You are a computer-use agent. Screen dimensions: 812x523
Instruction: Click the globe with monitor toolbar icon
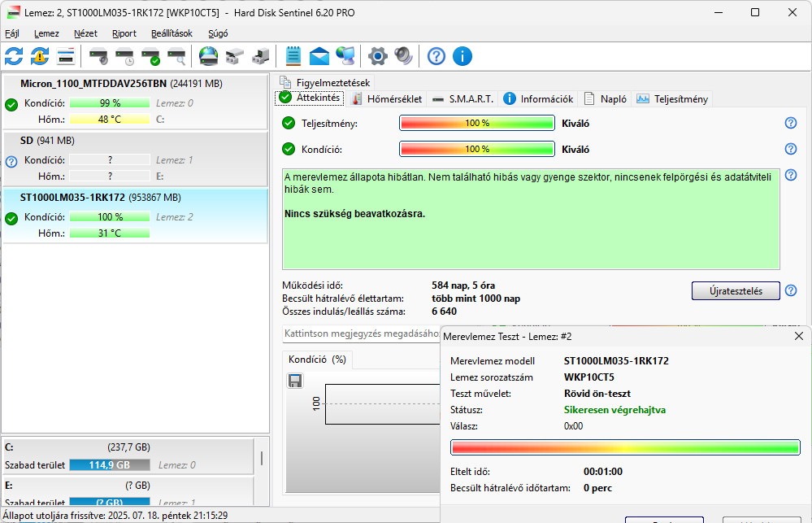345,56
